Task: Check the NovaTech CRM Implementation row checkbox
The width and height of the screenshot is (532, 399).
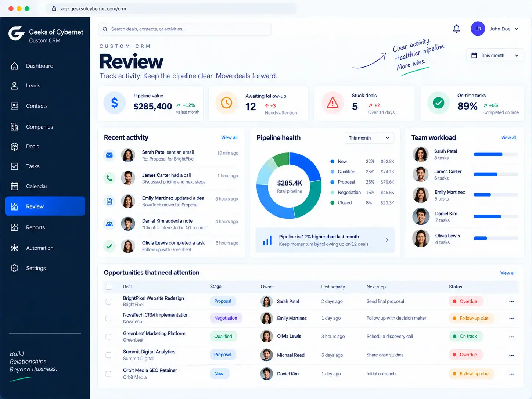Action: (x=108, y=319)
